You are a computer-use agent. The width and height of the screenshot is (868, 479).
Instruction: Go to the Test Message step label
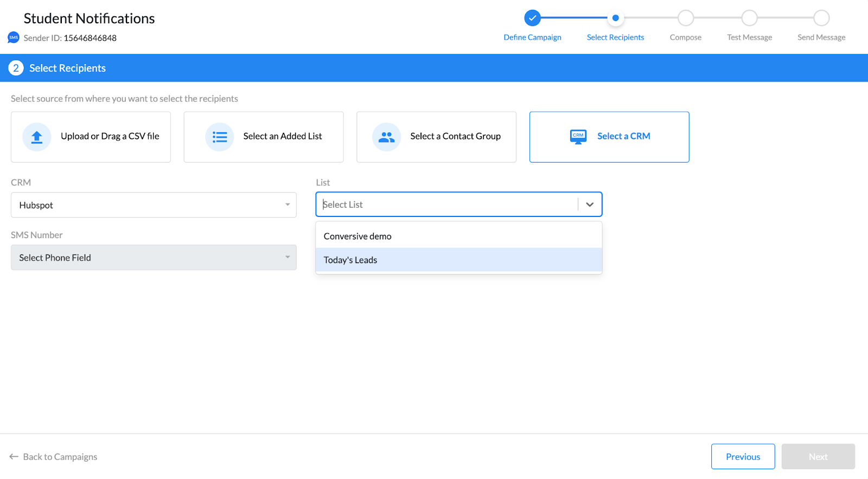[x=750, y=37]
